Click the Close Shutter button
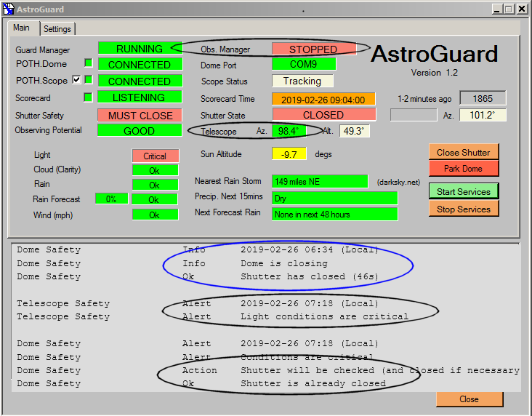This screenshot has height=416, width=532. (464, 152)
